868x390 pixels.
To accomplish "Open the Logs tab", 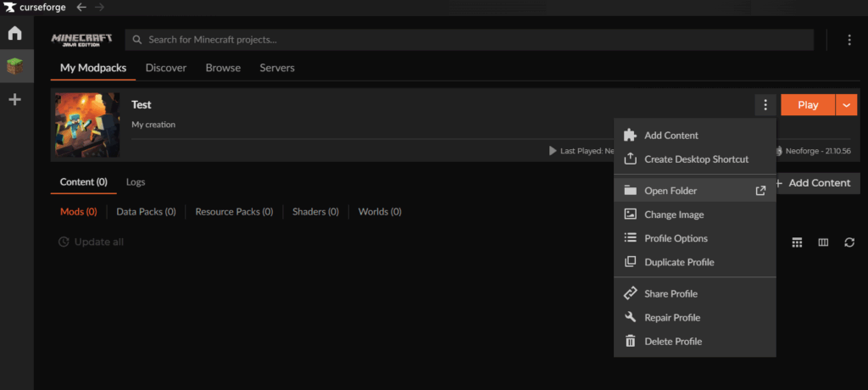I will click(x=136, y=181).
